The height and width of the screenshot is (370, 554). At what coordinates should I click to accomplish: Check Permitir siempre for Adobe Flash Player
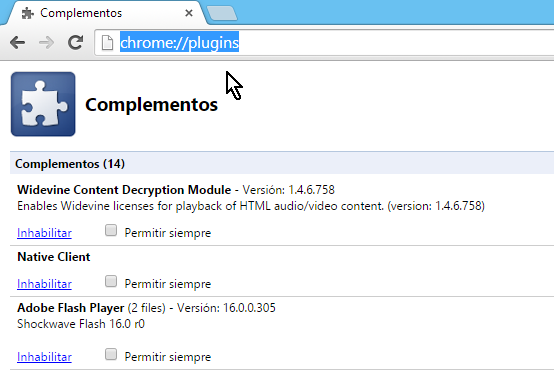111,354
